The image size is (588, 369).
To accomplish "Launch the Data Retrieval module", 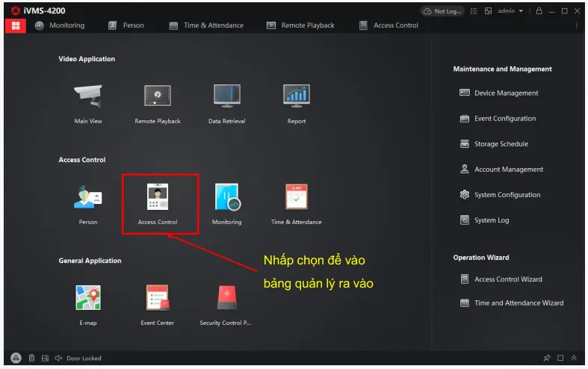I will coord(226,96).
